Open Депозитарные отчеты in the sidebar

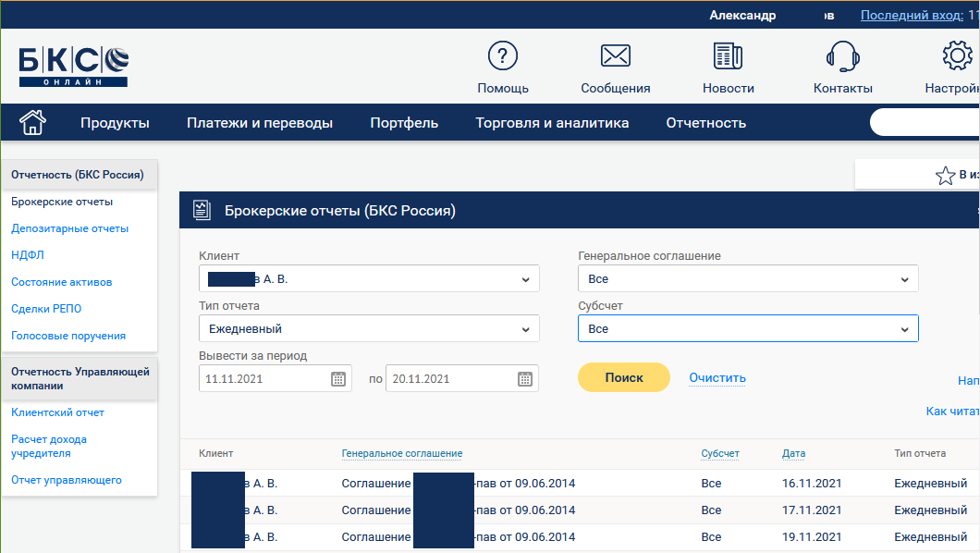[x=70, y=228]
